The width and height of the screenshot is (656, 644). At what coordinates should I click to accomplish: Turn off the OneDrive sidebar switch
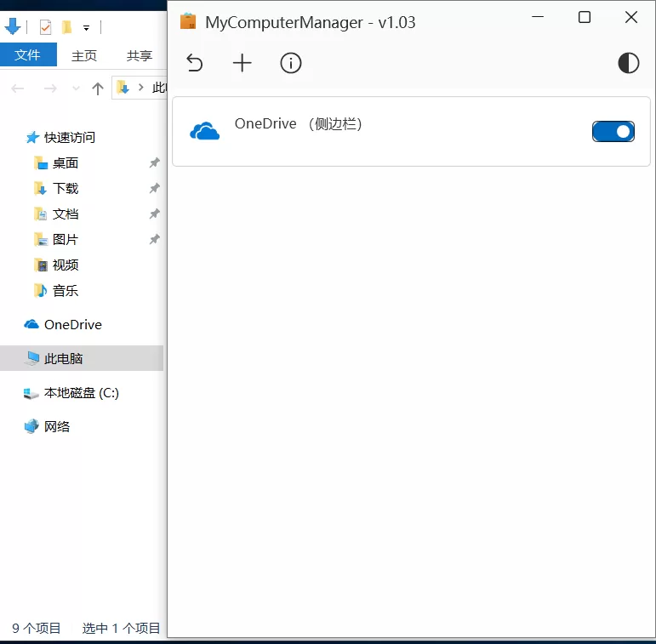(x=613, y=131)
